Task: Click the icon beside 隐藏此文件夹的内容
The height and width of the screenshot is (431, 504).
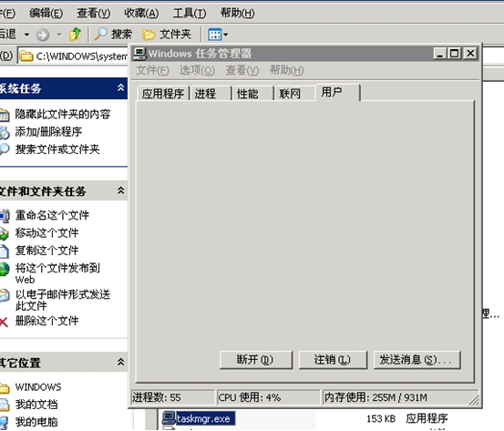Action: click(x=5, y=115)
